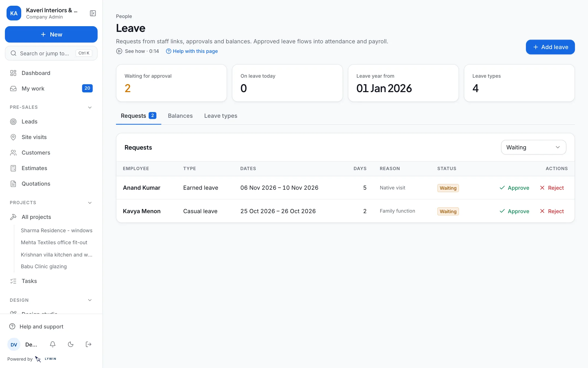588x368 pixels.
Task: Open Krishnan villa kitchen project
Action: [57, 255]
